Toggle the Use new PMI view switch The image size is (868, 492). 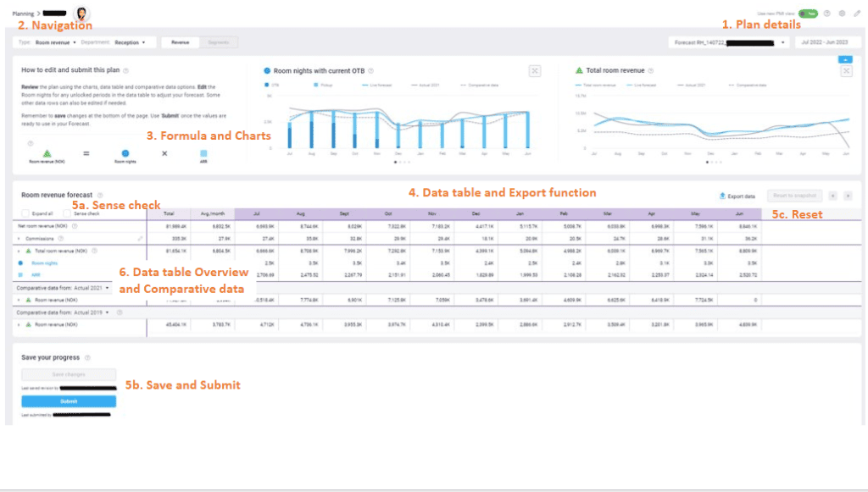pos(807,14)
